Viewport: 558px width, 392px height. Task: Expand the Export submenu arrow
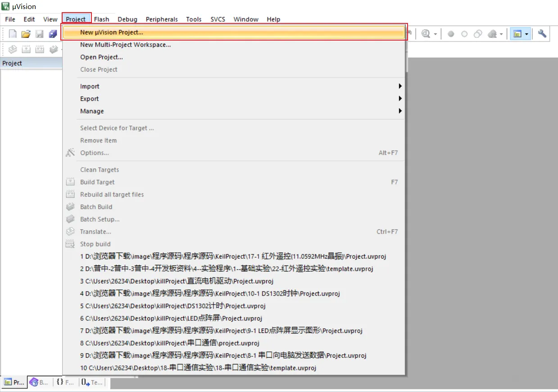[400, 99]
